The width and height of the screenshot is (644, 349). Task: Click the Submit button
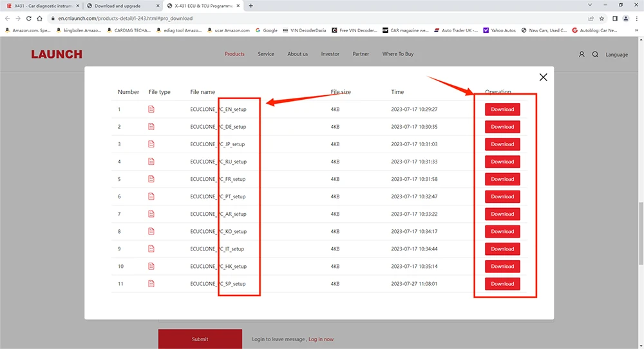[200, 339]
